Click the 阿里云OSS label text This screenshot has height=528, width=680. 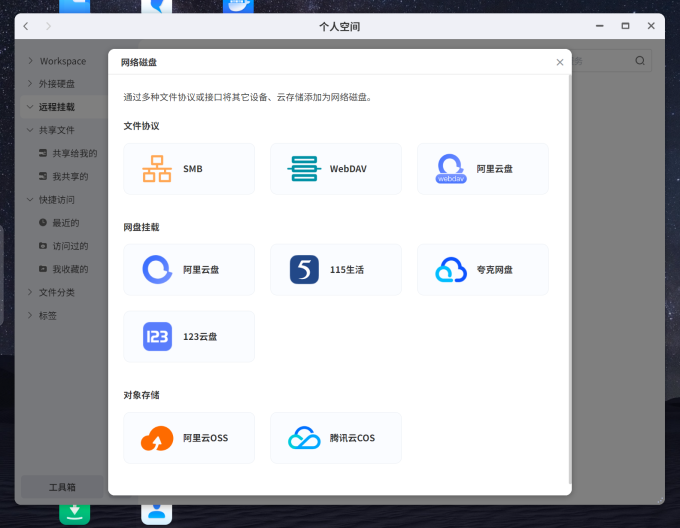(205, 438)
